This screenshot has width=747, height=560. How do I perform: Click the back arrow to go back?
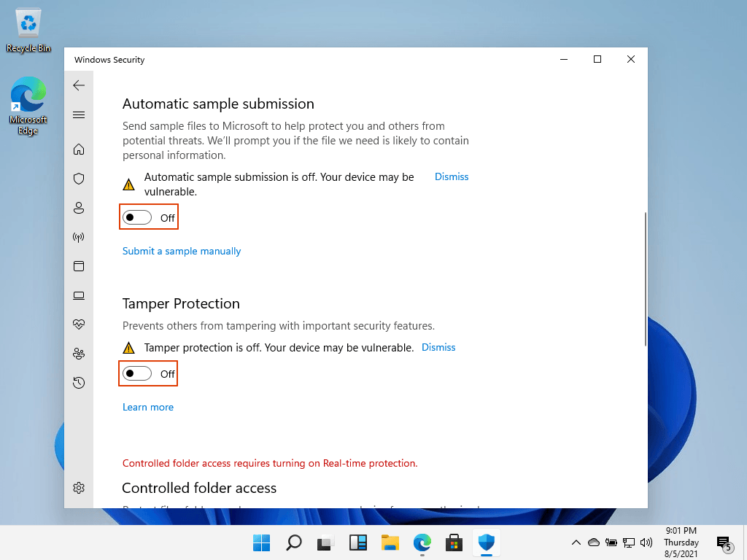pyautogui.click(x=79, y=85)
